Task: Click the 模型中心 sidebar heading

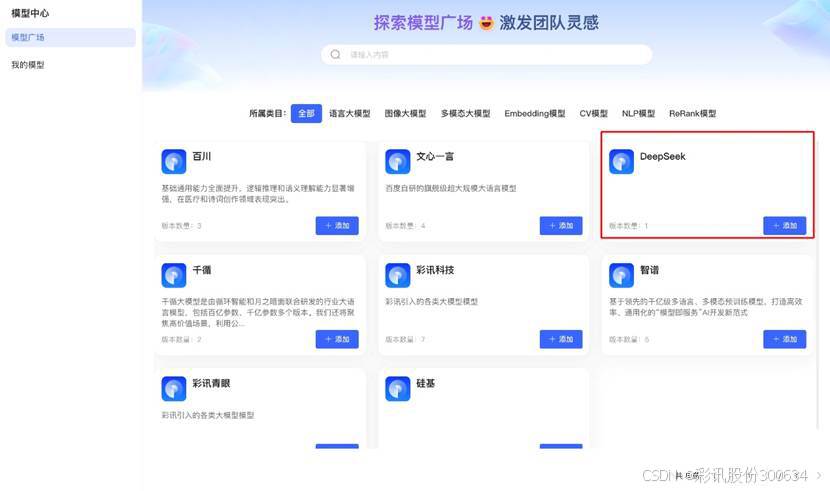Action: pyautogui.click(x=30, y=13)
